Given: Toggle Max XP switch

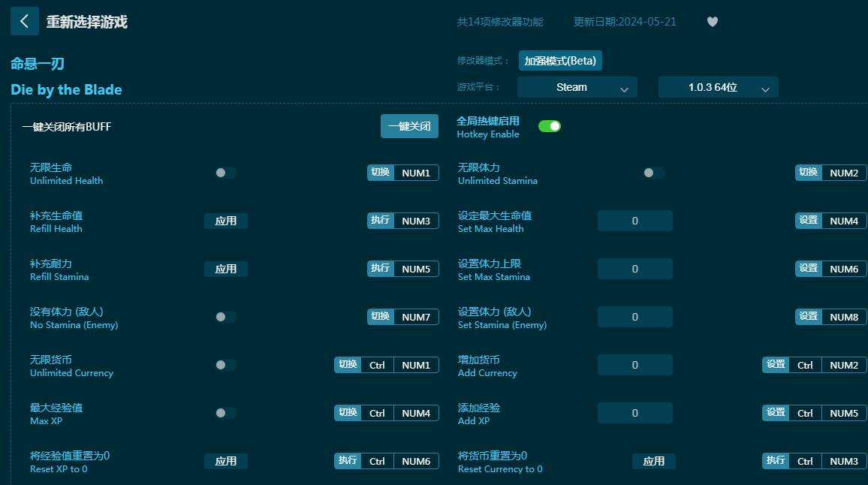Looking at the screenshot, I should (x=226, y=413).
